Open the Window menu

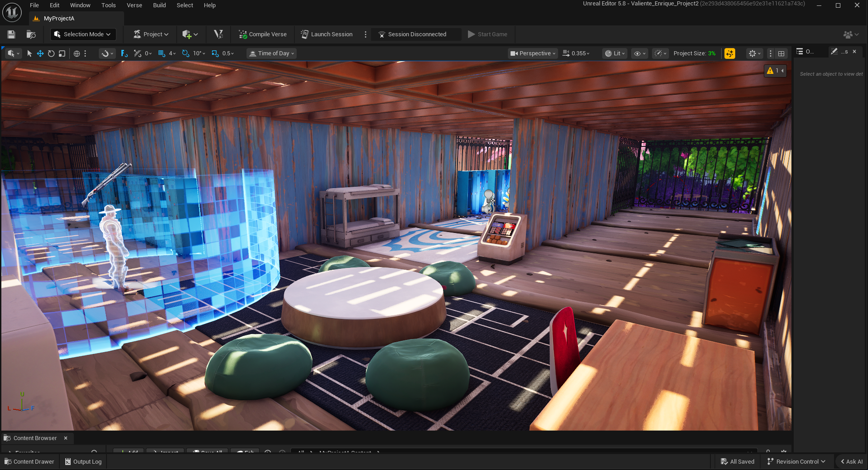coord(80,5)
